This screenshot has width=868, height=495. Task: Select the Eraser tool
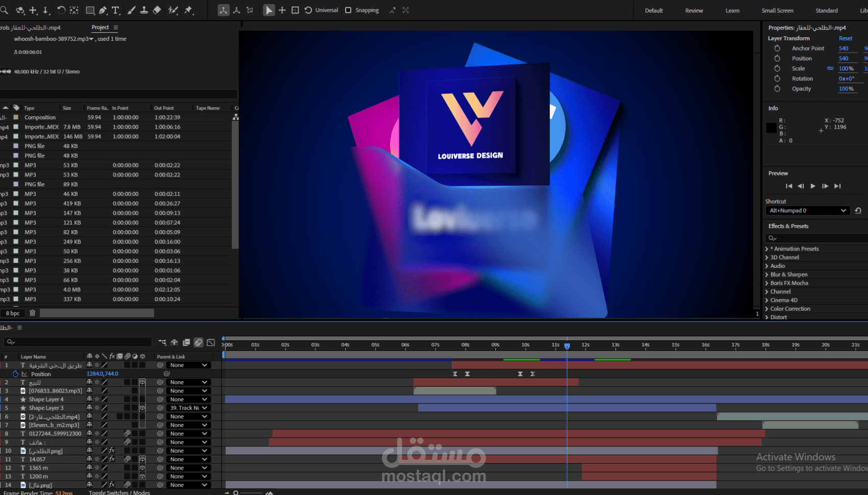pos(157,10)
